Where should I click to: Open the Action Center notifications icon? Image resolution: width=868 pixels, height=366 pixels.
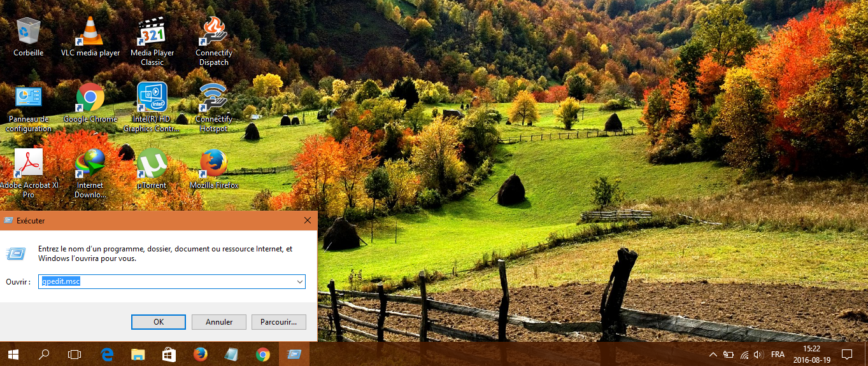click(x=847, y=355)
